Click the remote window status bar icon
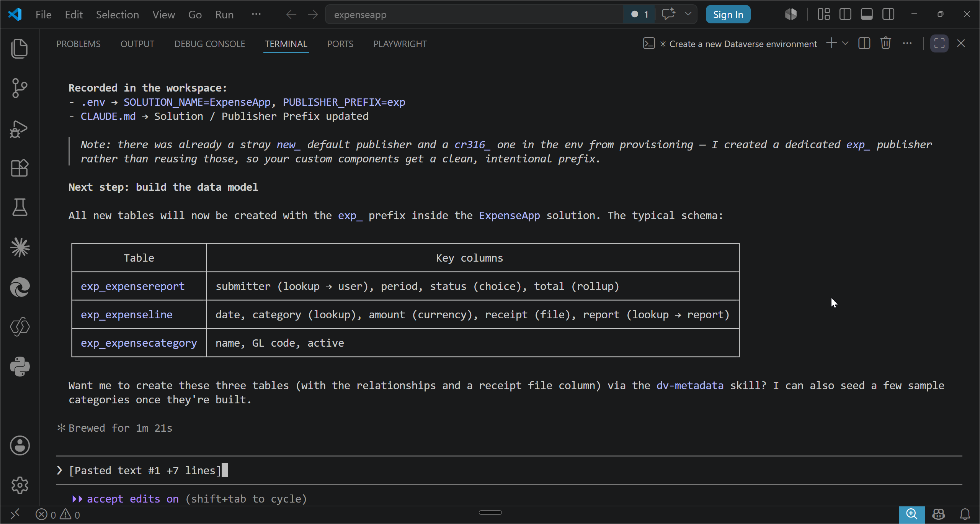The image size is (980, 524). [x=15, y=514]
